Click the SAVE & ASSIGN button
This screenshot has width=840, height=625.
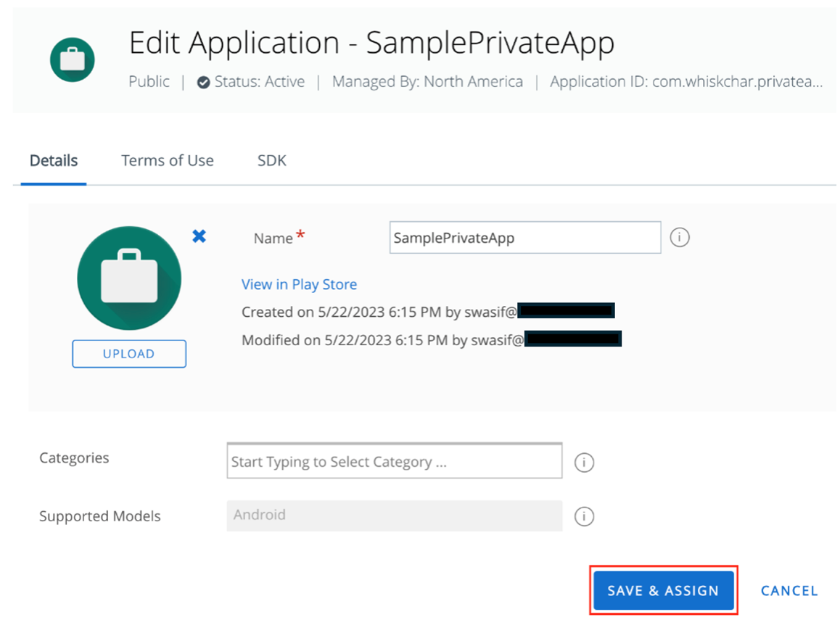tap(663, 590)
